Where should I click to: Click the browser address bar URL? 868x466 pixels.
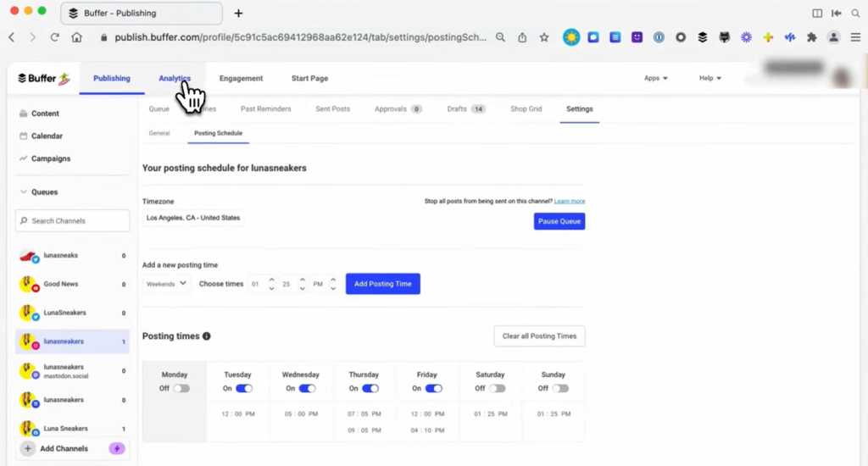[301, 37]
